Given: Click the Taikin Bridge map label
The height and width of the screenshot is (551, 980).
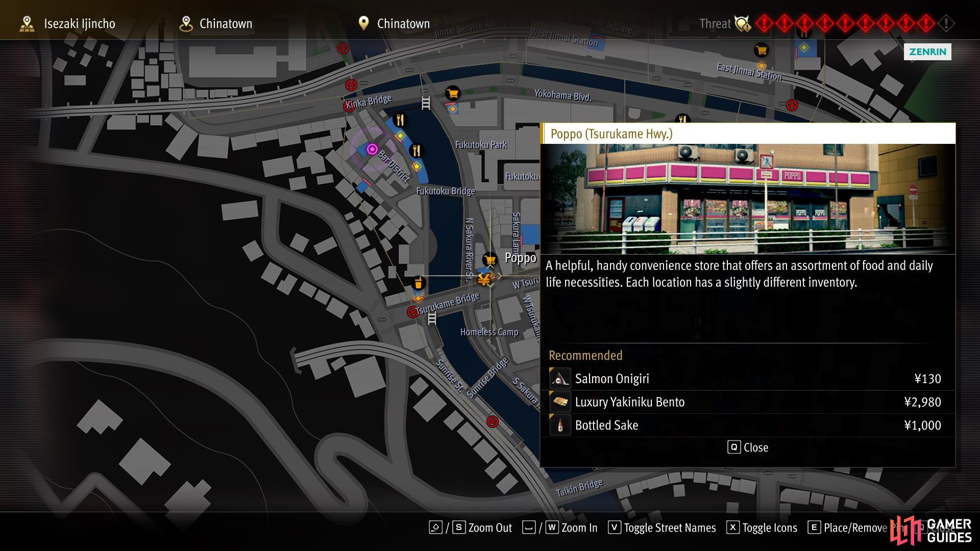Looking at the screenshot, I should (x=579, y=488).
